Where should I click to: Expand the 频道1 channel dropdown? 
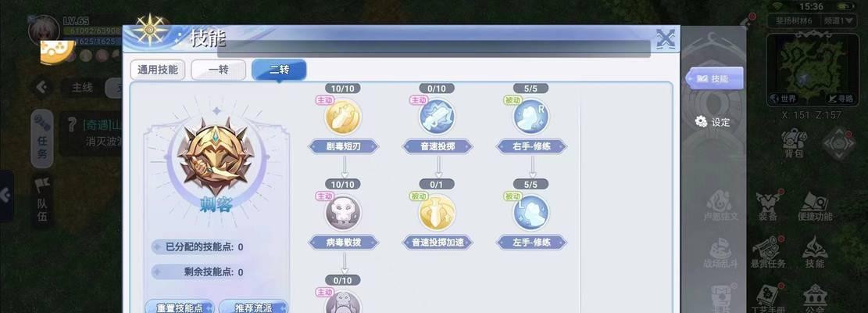838,20
